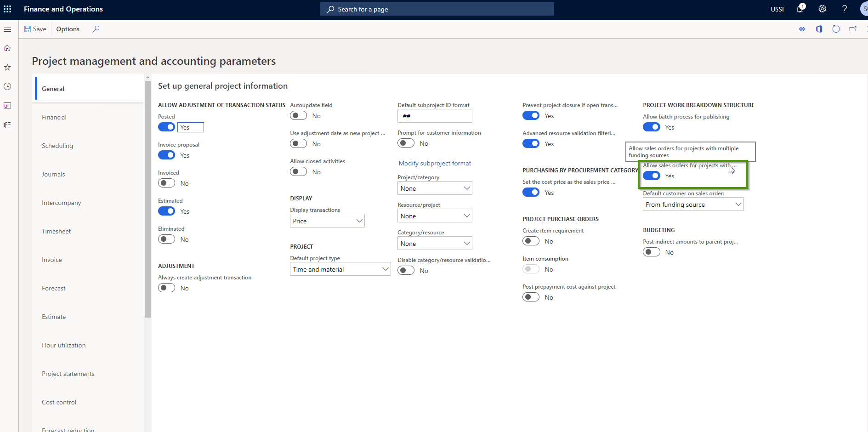Screen dimensions: 868x432
Task: Open the app launcher waffle icon
Action: pos(7,9)
